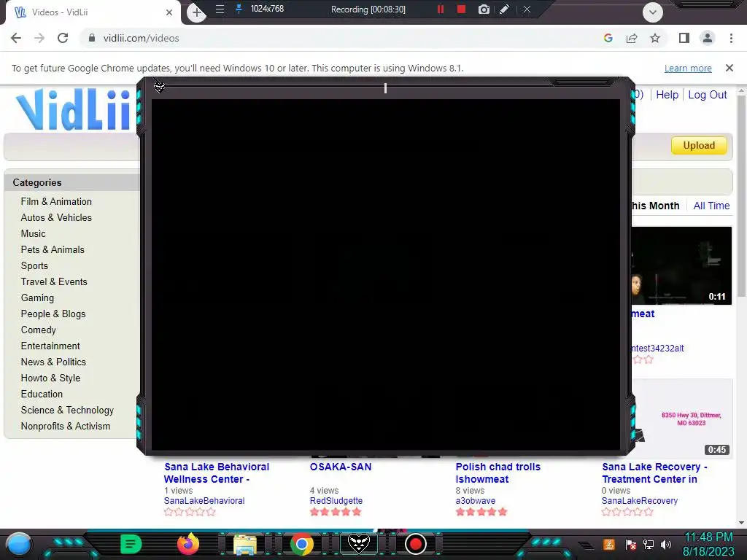This screenshot has height=560, width=747.
Task: Open Chrome three-dot menu
Action: tap(731, 38)
